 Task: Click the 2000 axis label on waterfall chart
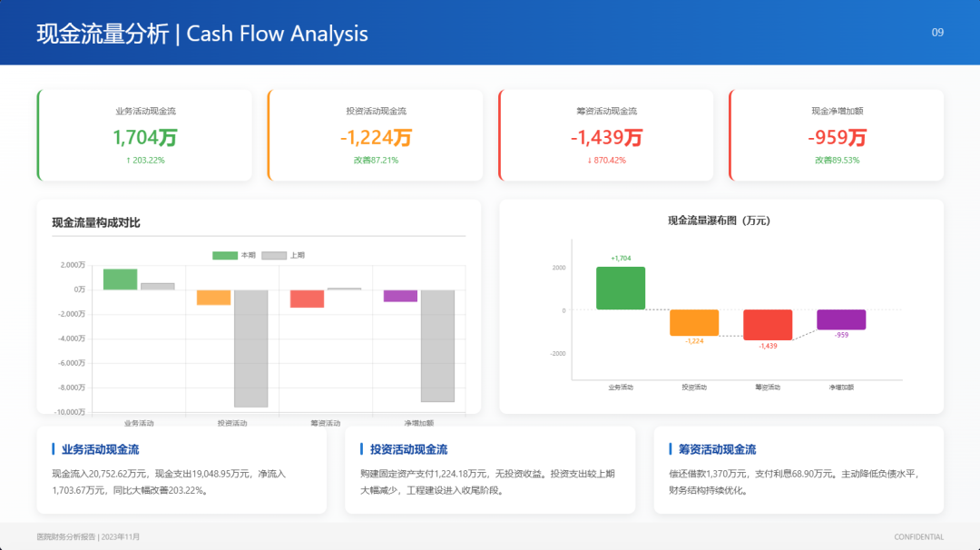tap(559, 268)
